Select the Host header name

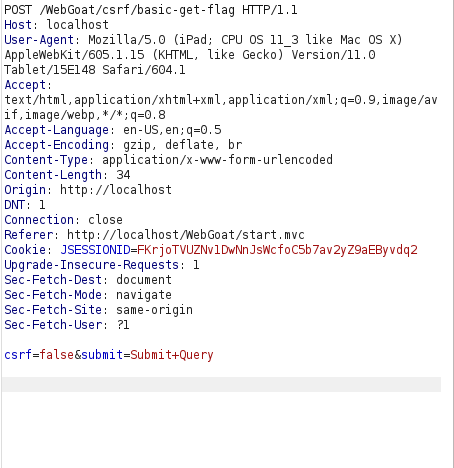18,25
